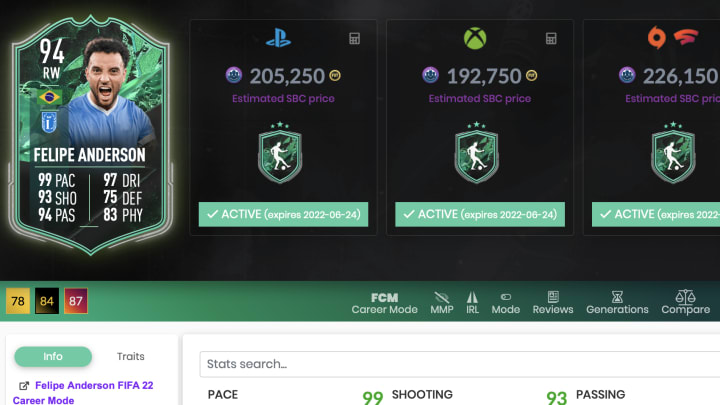Open the Generations section
This screenshot has width=720, height=405.
click(x=617, y=303)
